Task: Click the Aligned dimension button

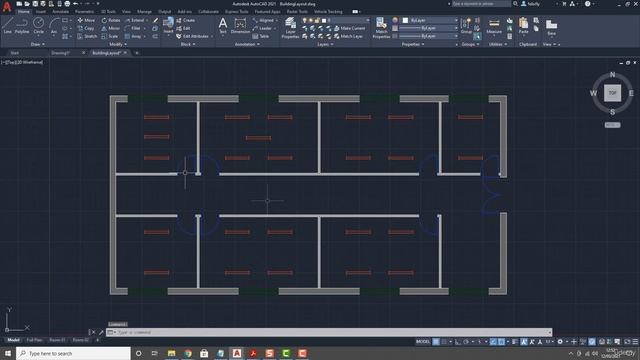Action: (264, 20)
